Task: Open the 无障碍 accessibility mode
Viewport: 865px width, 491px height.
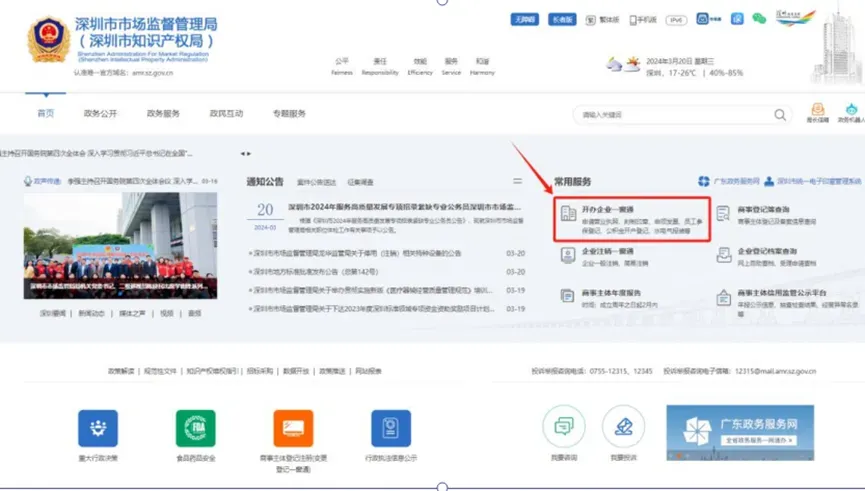Action: 524,19
